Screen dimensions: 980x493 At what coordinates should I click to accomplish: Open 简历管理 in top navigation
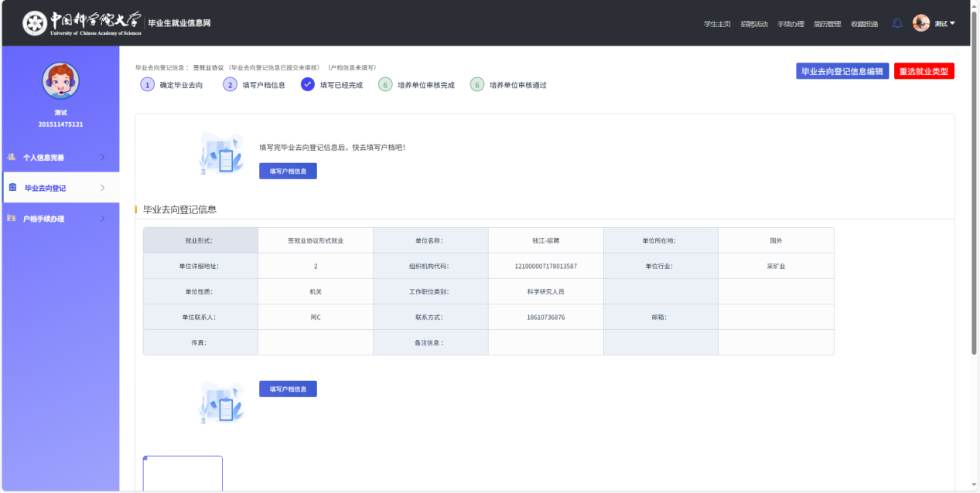pos(827,24)
